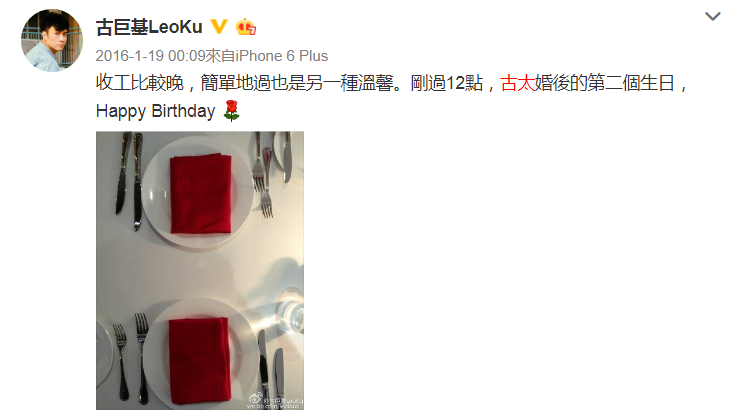Screen dimensions: 740x415
Task: Click the yellow V verified badge
Action: point(219,26)
